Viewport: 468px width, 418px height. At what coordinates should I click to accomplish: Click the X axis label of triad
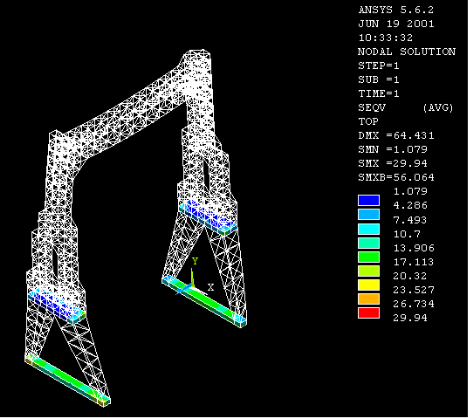[x=211, y=287]
